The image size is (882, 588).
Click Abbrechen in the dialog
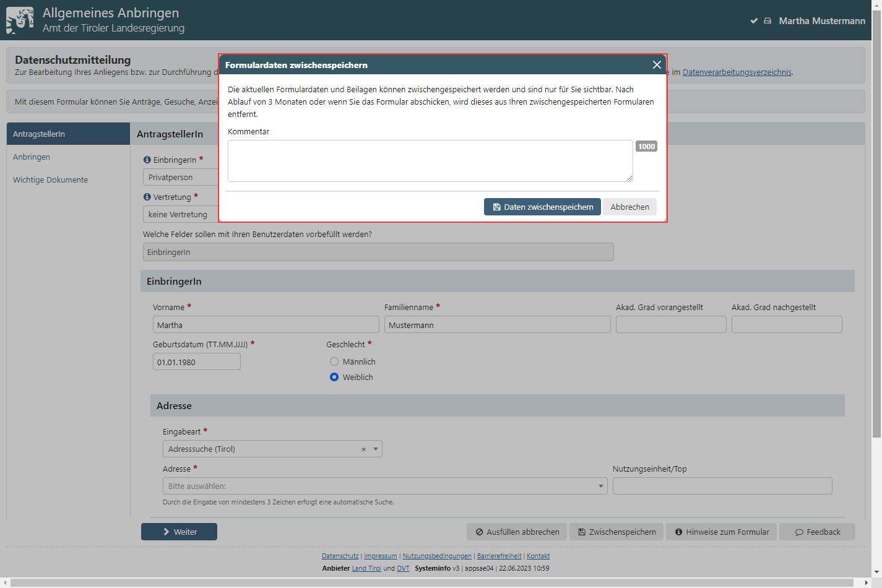629,207
